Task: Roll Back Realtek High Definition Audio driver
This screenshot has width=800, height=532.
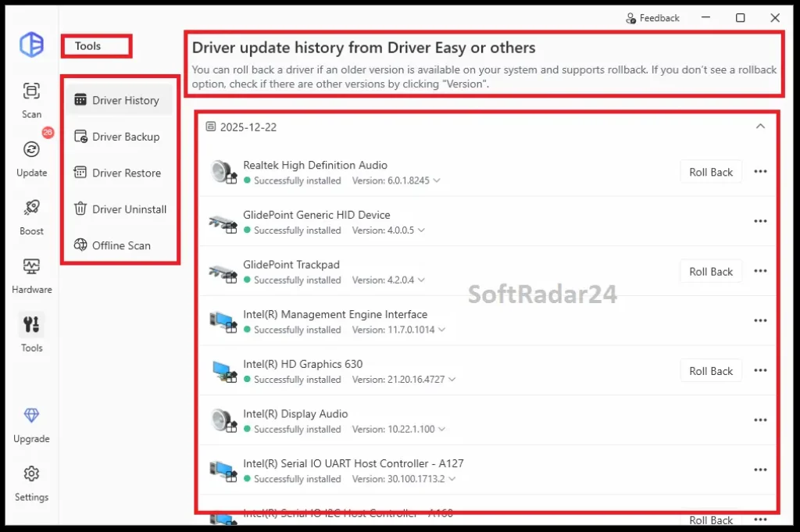Action: pyautogui.click(x=711, y=172)
